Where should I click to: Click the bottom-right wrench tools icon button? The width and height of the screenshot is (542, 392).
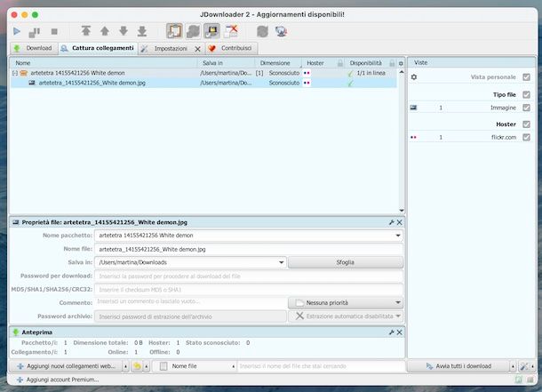[523, 366]
